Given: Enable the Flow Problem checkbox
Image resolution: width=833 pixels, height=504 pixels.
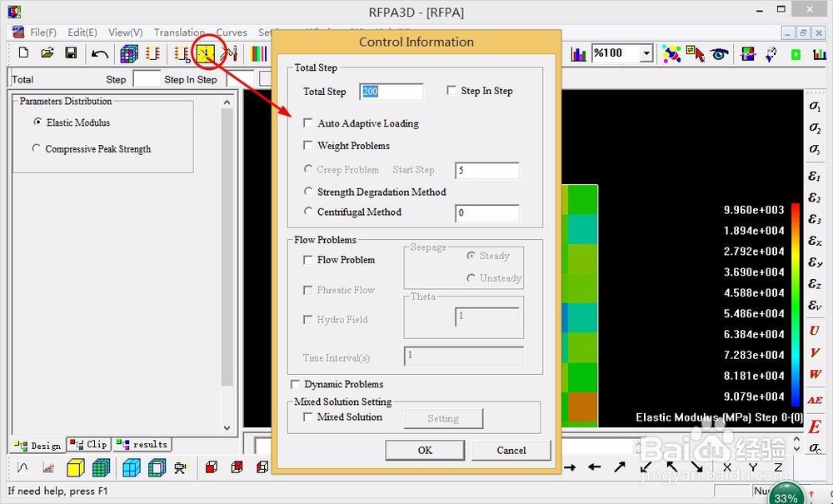Looking at the screenshot, I should click(x=308, y=259).
